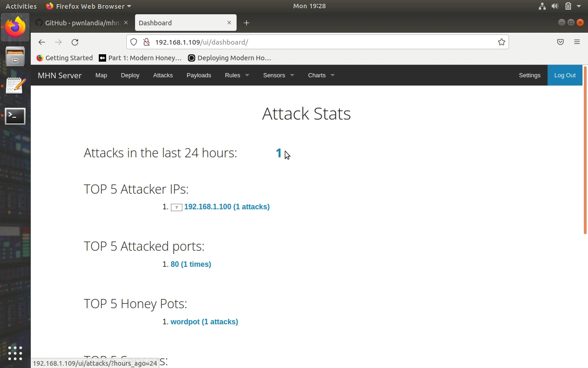Open attacker IP 192.168.1.100 link
This screenshot has height=368, width=588.
(226, 207)
